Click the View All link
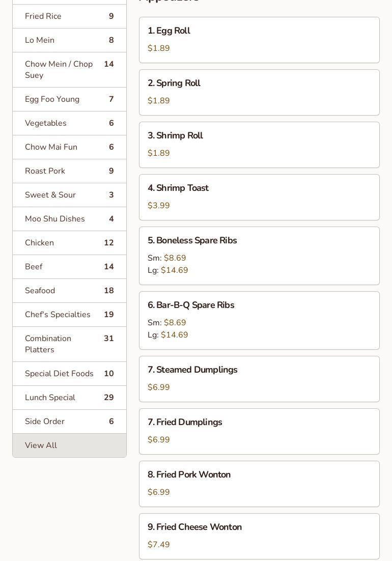The height and width of the screenshot is (561, 392). [x=69, y=445]
